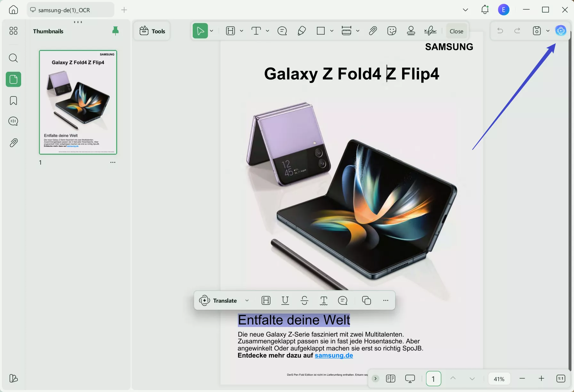Click the Save icon
The width and height of the screenshot is (574, 392).
tap(537, 31)
